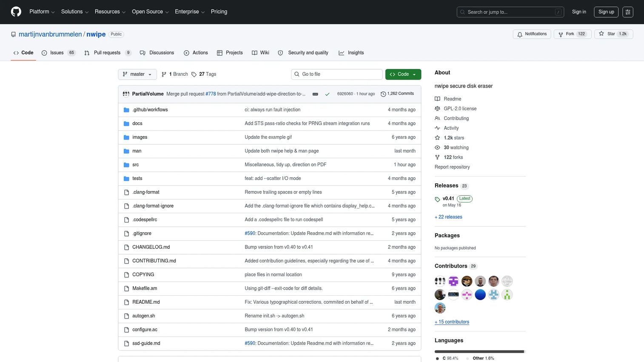This screenshot has width=644, height=362.
Task: Expand the Solutions dropdown
Action: click(74, 12)
